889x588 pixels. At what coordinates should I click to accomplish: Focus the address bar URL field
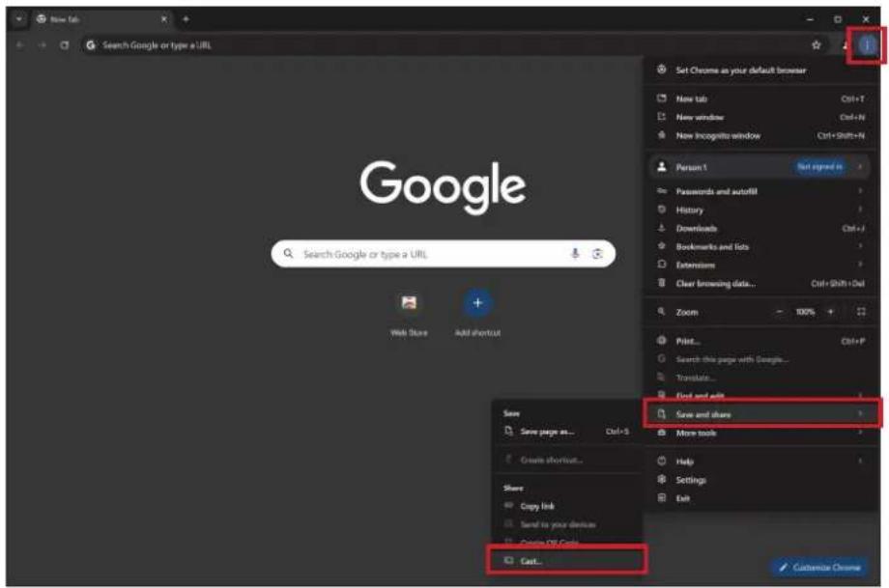click(x=448, y=44)
